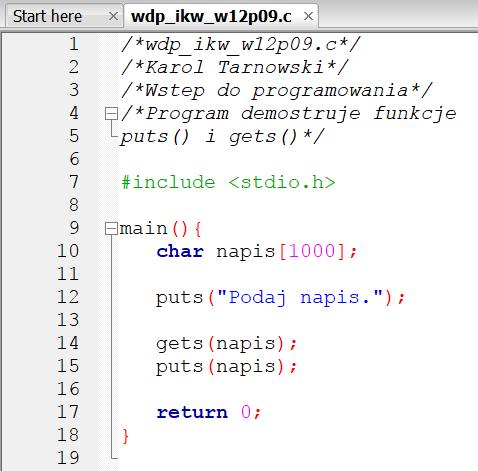Viewport: 478px width, 471px height.
Task: Click the #include directive
Action: click(x=168, y=182)
